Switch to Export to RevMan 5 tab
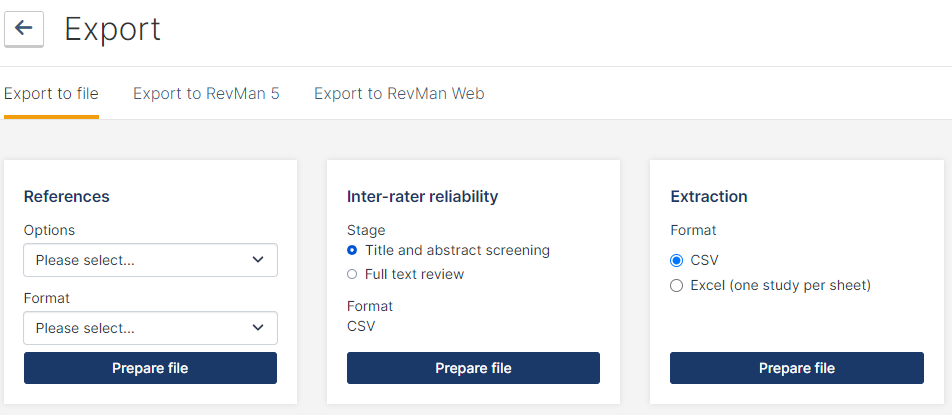Screen dimensions: 952x415 (x=206, y=94)
